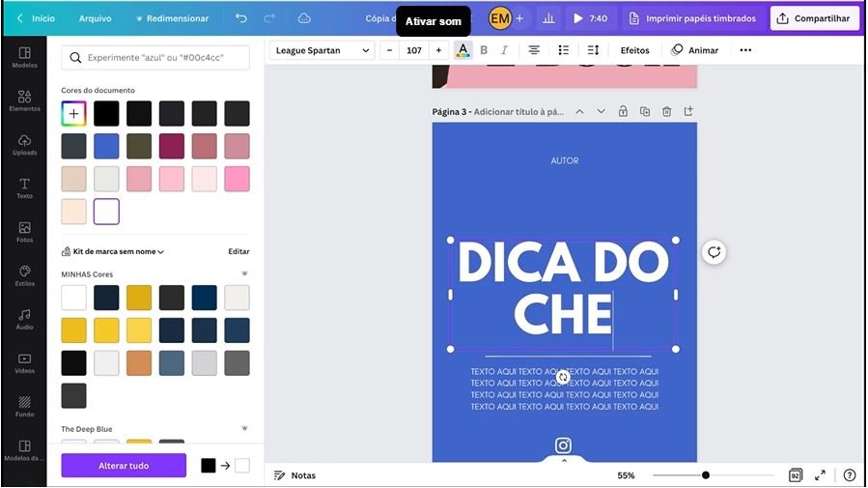Image resolution: width=868 pixels, height=488 pixels.
Task: Open the font family dropdown League Spartan
Action: pyautogui.click(x=322, y=50)
